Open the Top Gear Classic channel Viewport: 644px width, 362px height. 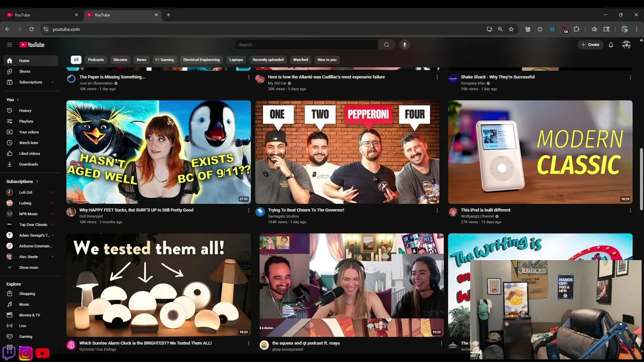click(x=31, y=225)
